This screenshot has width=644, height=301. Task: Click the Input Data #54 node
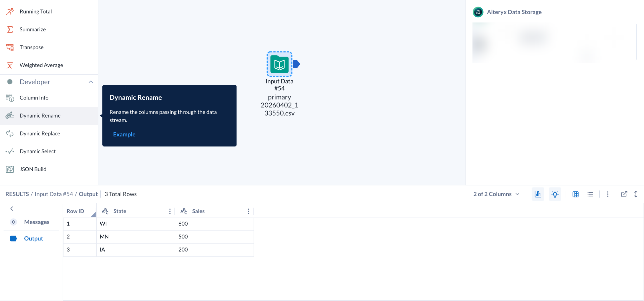279,64
